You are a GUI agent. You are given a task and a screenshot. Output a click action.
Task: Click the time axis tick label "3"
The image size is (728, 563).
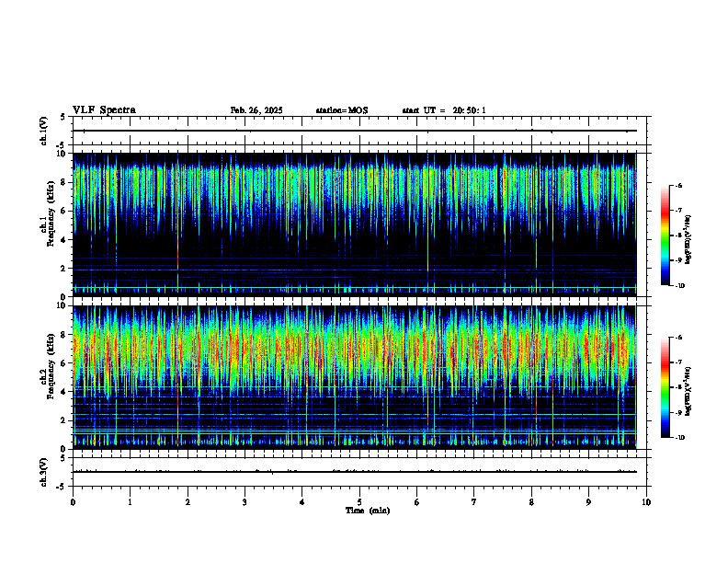point(245,502)
